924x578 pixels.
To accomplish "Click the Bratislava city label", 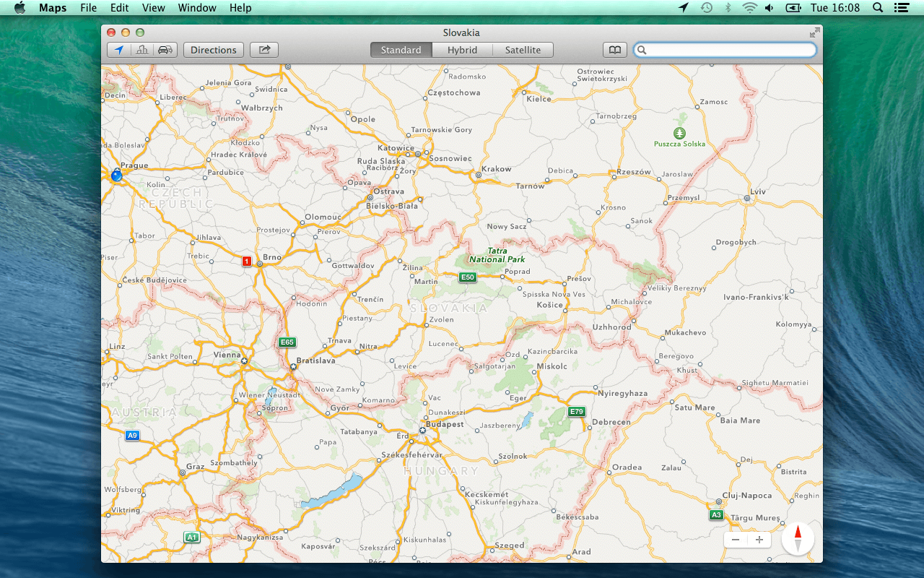I will 316,361.
